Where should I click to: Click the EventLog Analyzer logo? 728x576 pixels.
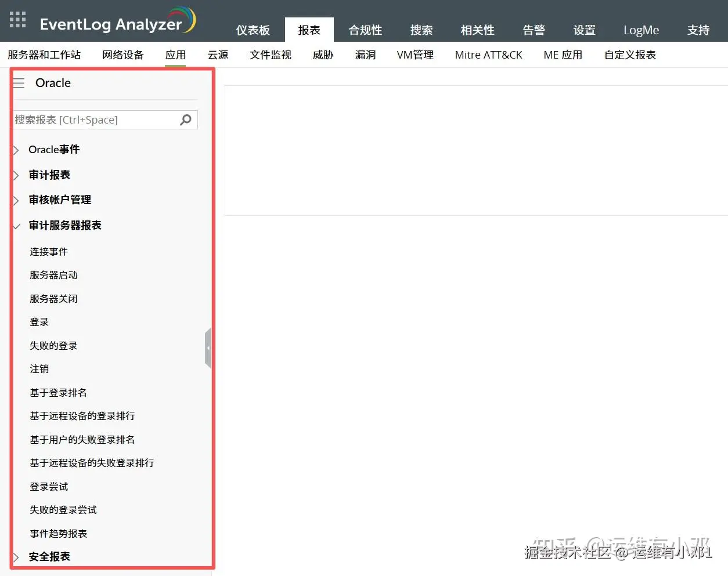[x=118, y=21]
